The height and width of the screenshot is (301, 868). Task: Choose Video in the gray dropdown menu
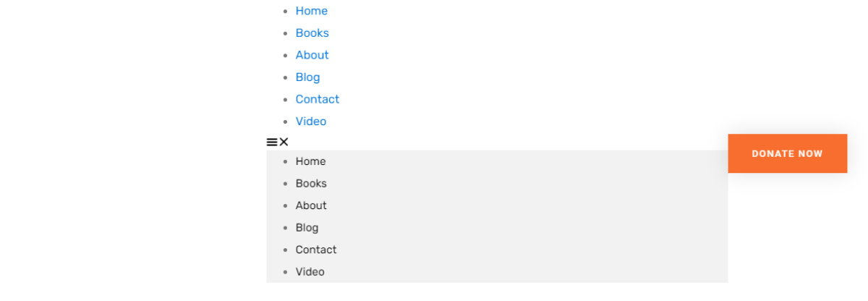click(x=310, y=272)
